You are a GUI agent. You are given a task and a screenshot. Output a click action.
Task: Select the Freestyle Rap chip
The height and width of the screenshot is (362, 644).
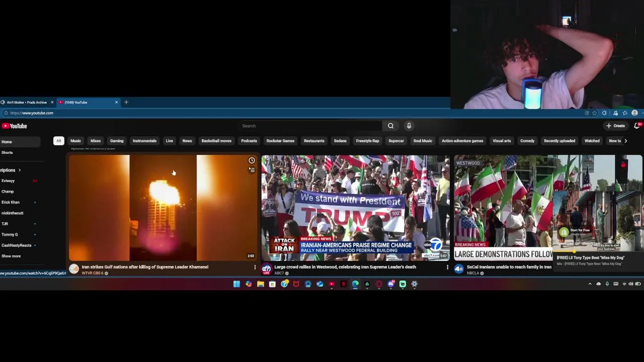[x=368, y=141]
